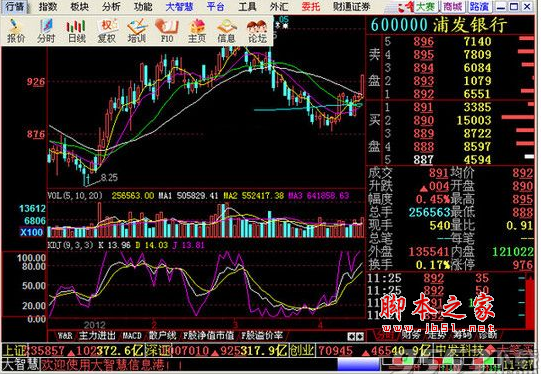Open the 大智慧 menu

pos(179,7)
